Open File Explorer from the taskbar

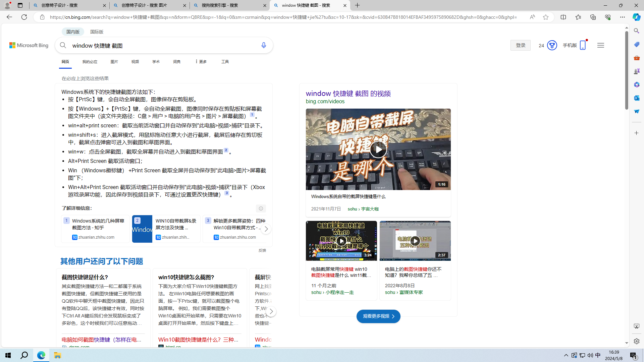point(57,355)
